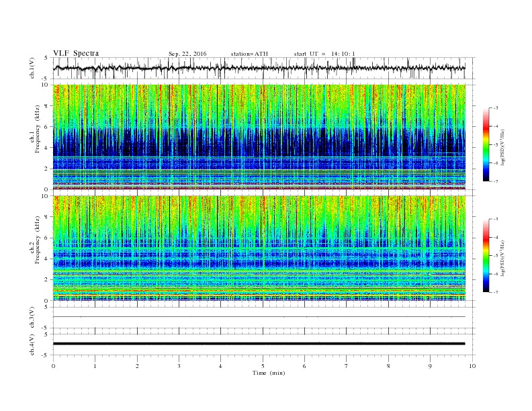
Task: Select the date text "Sep. 22, 2016"
Action: [x=187, y=54]
